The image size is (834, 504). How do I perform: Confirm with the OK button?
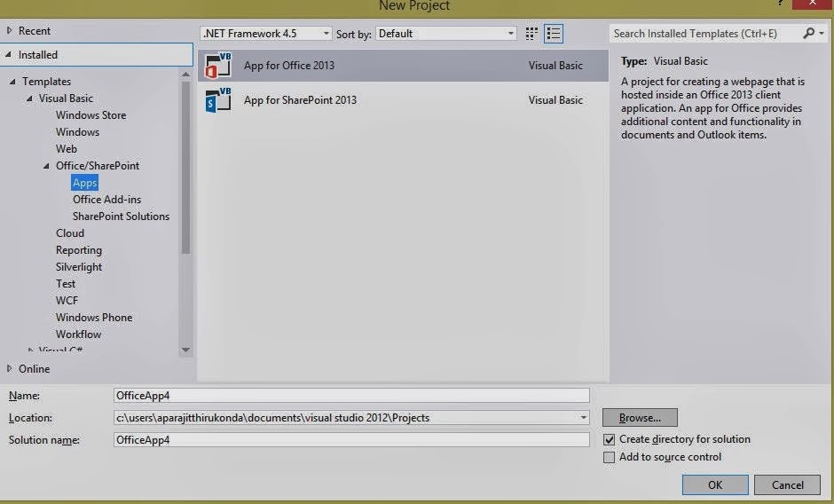pos(715,484)
